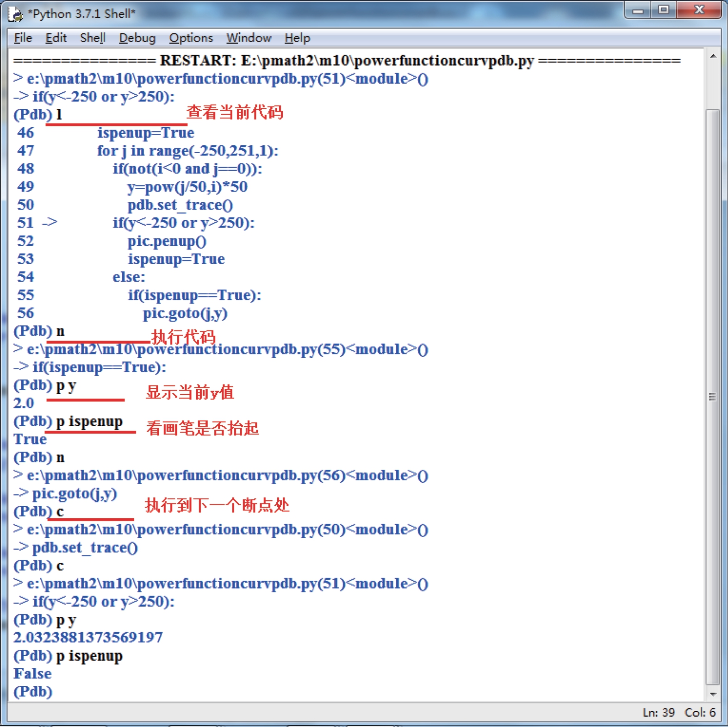Viewport: 728px width, 727px height.
Task: Click line 49 y=pow(j/50,i)*50
Action: [132, 187]
